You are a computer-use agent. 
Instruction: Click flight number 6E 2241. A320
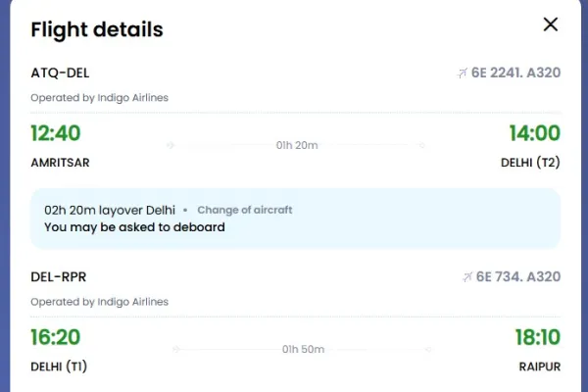(x=515, y=73)
